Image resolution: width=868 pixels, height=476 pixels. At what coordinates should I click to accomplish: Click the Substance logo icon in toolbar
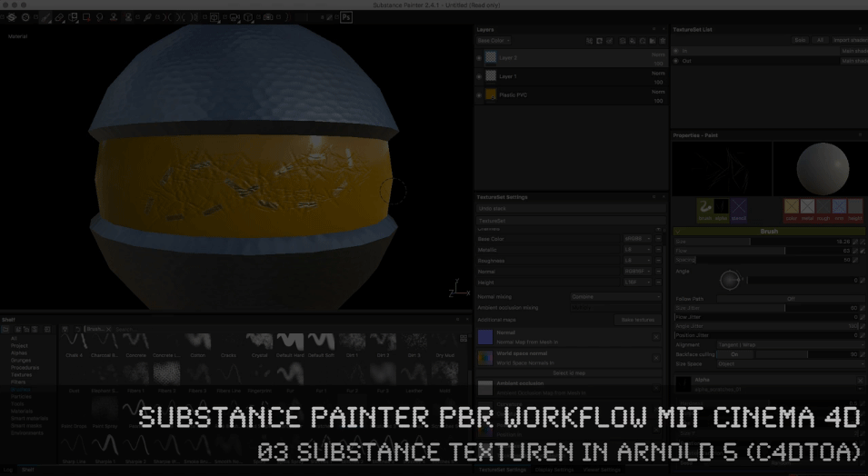pyautogui.click(x=11, y=17)
